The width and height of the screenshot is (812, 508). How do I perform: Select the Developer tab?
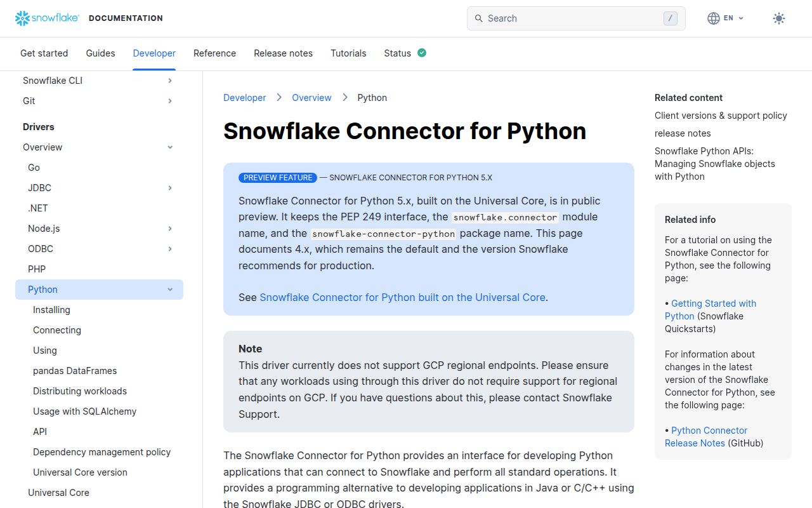pyautogui.click(x=154, y=53)
